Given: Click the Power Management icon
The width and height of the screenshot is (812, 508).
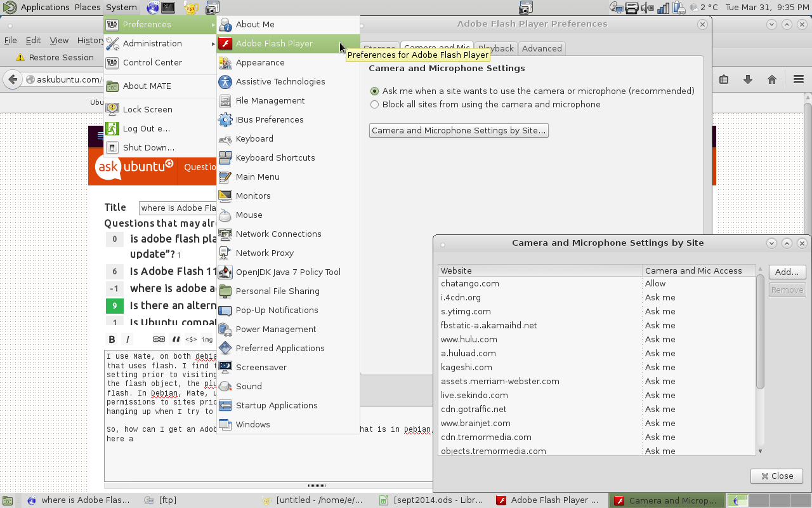Looking at the screenshot, I should pyautogui.click(x=225, y=329).
